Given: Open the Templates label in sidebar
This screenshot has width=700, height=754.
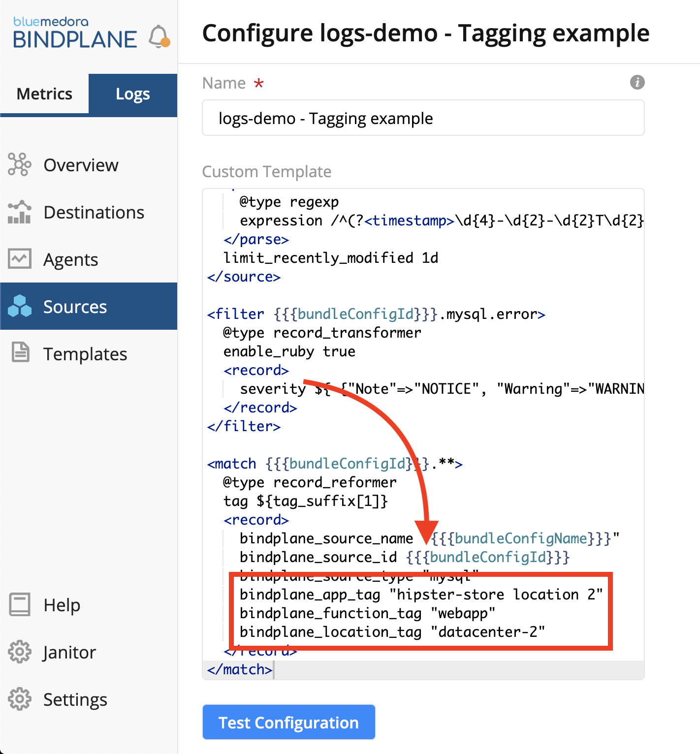Looking at the screenshot, I should pyautogui.click(x=85, y=354).
